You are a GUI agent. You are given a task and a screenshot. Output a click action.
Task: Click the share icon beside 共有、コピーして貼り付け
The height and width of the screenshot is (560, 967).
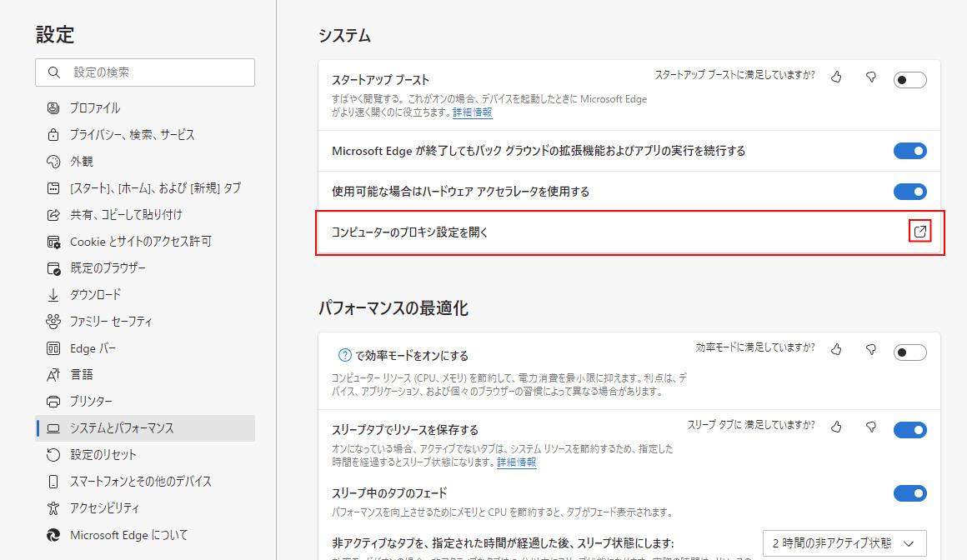click(53, 215)
